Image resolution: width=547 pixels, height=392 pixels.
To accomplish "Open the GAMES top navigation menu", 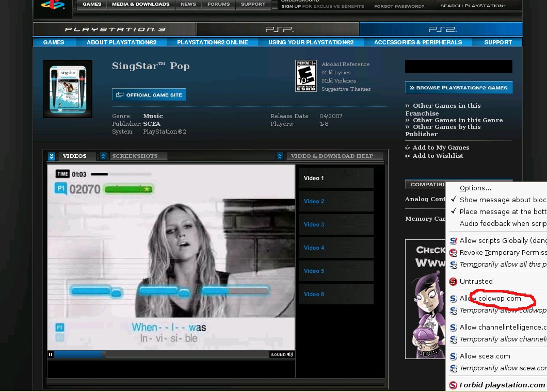I will pyautogui.click(x=92, y=4).
